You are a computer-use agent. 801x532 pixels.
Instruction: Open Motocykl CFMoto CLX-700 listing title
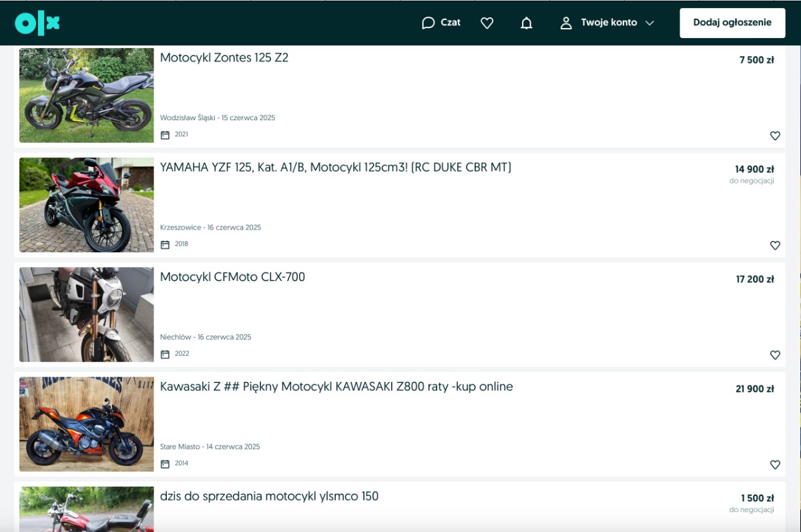(232, 277)
